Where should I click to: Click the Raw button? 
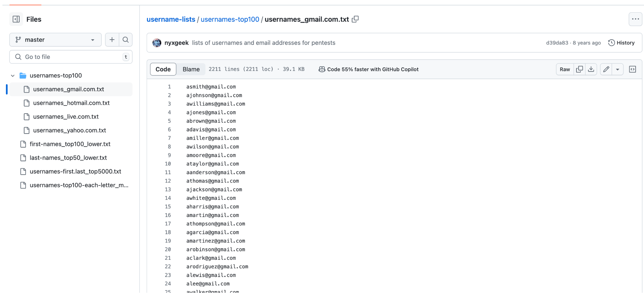565,69
